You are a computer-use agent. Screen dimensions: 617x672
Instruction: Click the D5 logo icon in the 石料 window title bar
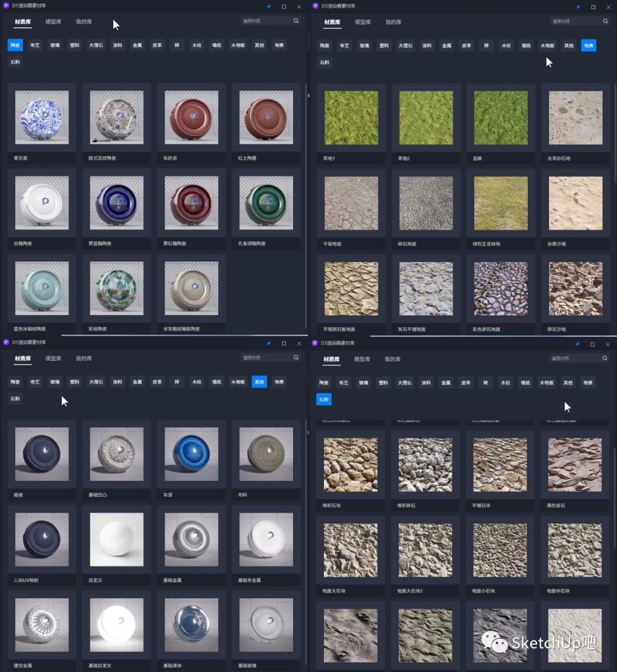click(x=315, y=343)
